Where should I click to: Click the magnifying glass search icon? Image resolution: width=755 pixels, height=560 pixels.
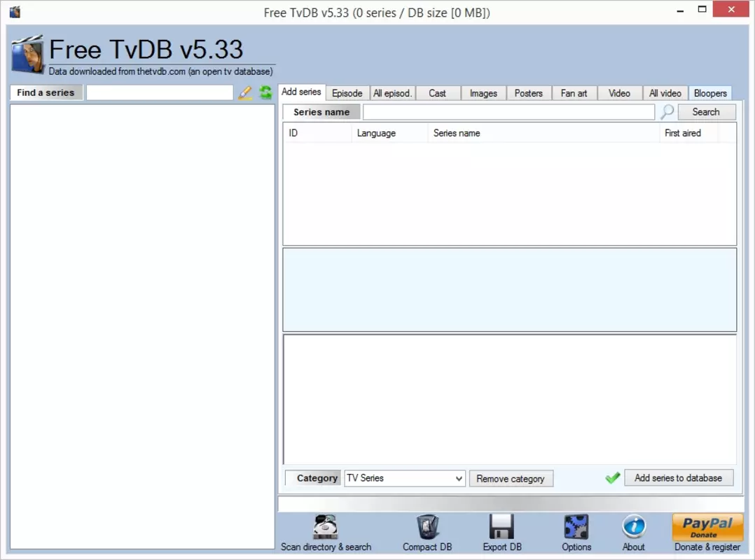pos(667,112)
